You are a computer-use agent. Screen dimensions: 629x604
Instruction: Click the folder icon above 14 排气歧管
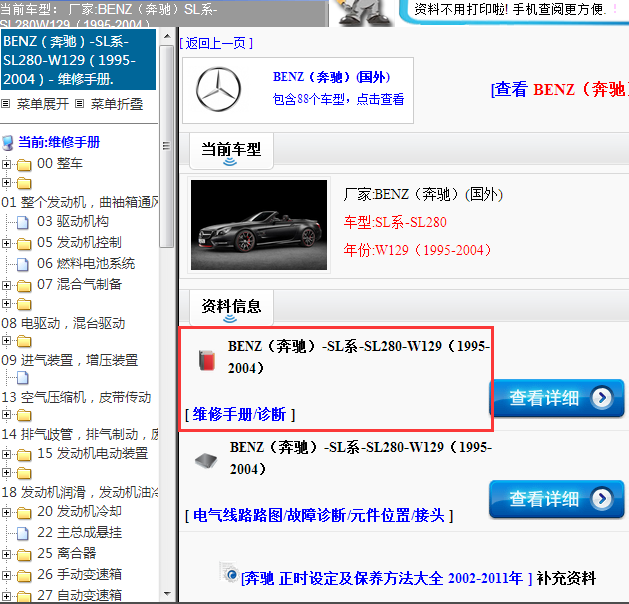24,415
